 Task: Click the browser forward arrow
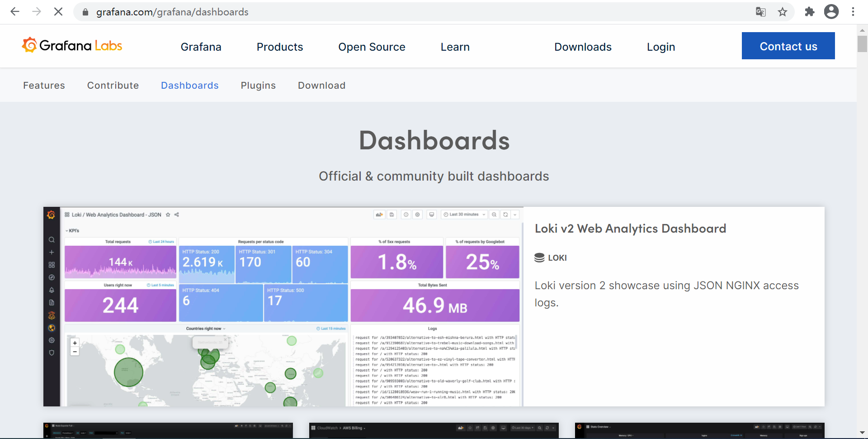coord(37,12)
